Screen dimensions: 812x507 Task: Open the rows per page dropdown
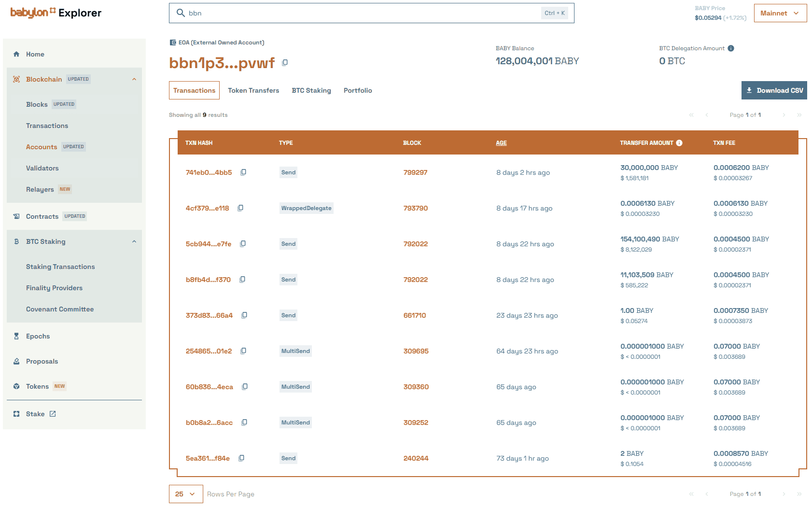(185, 494)
